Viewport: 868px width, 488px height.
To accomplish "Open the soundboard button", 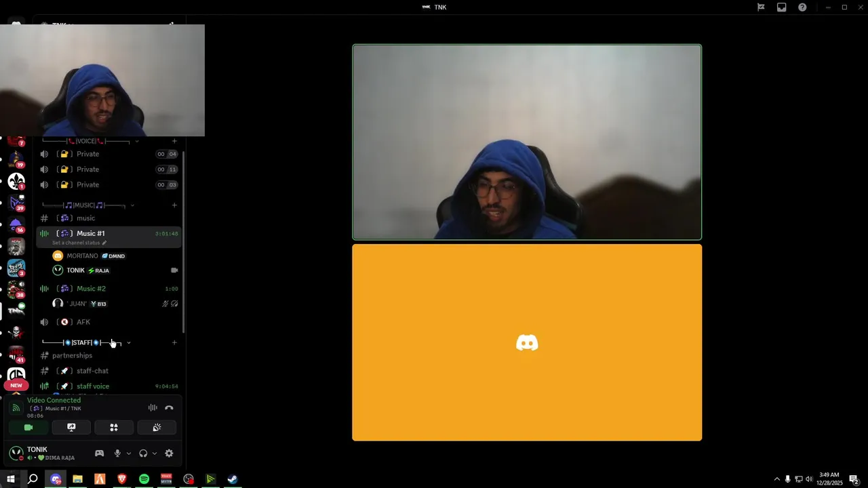I will [157, 428].
